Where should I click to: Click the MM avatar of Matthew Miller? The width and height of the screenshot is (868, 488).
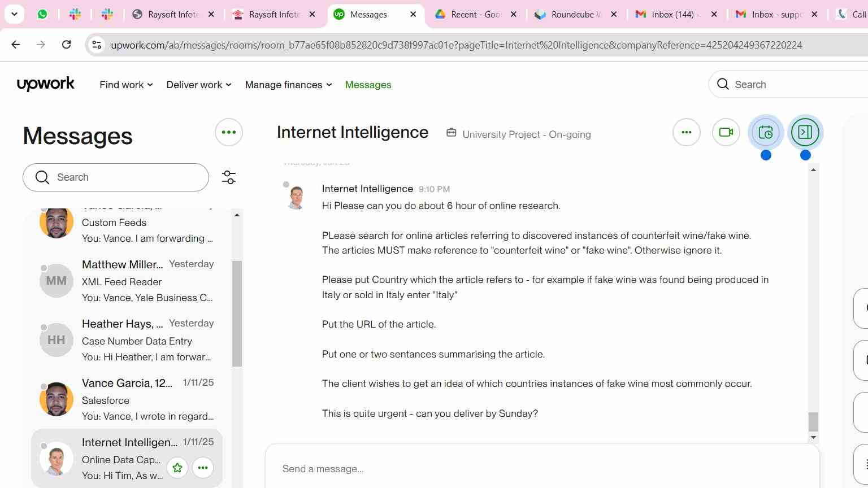pyautogui.click(x=57, y=281)
